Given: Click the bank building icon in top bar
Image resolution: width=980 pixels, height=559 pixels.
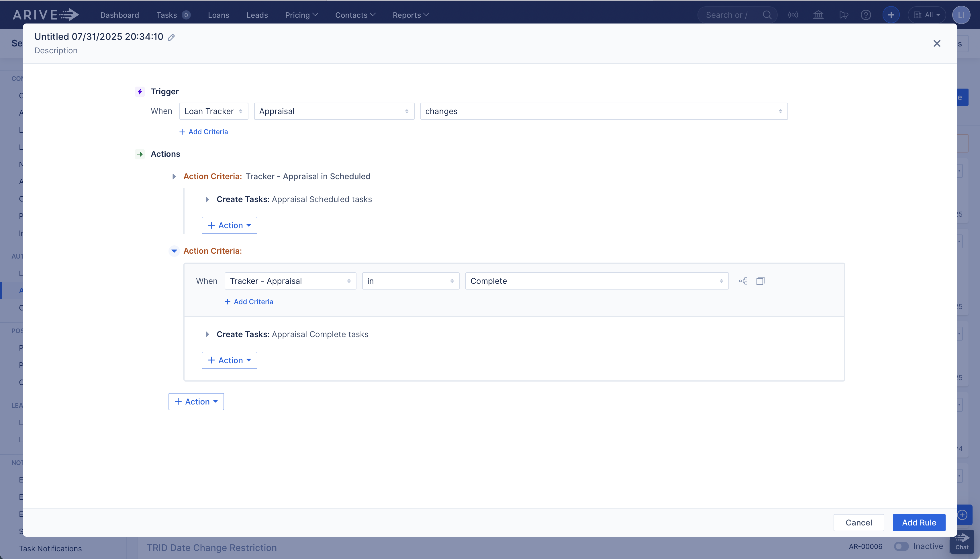Looking at the screenshot, I should tap(818, 15).
